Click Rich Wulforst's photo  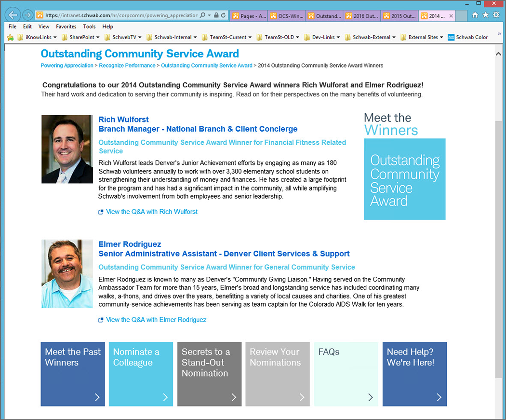coord(67,149)
